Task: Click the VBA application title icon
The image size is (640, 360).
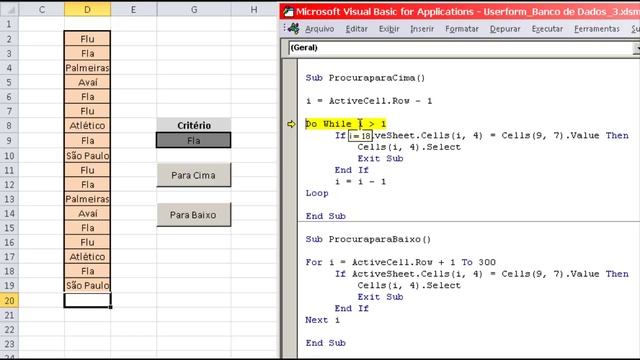Action: 289,11
